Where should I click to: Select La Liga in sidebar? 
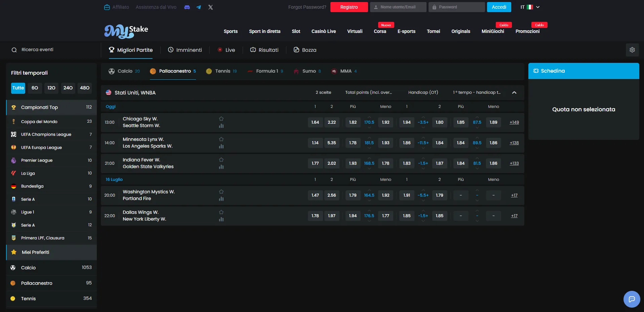tap(51, 173)
